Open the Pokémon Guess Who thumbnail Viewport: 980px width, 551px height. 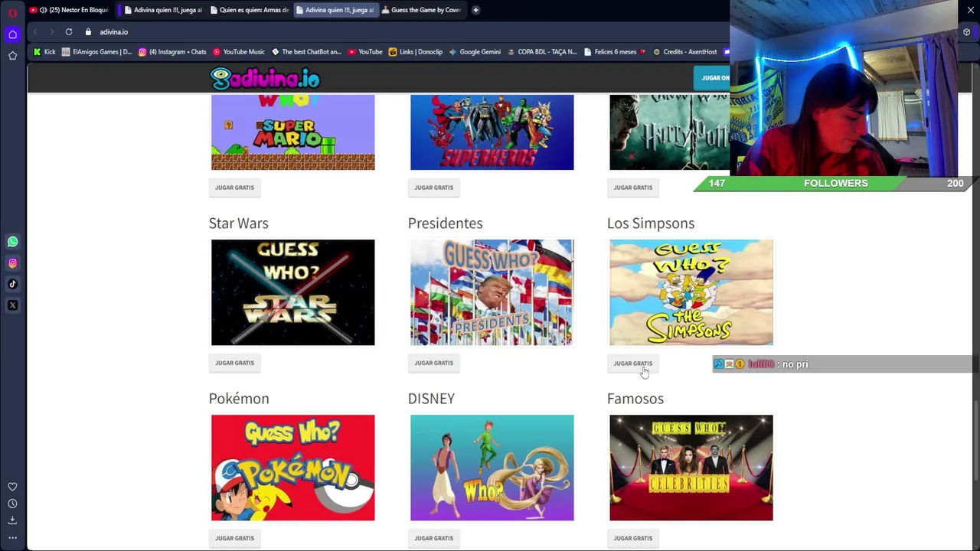tap(293, 468)
